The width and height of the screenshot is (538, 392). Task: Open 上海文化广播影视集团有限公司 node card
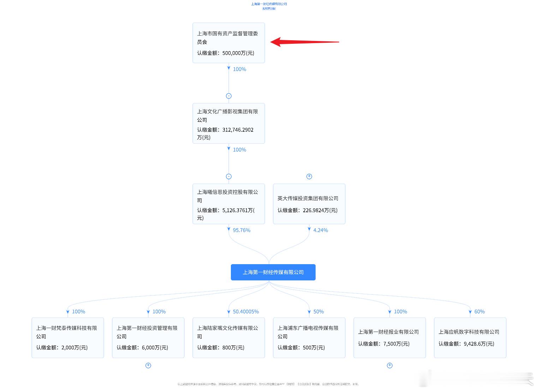point(229,124)
